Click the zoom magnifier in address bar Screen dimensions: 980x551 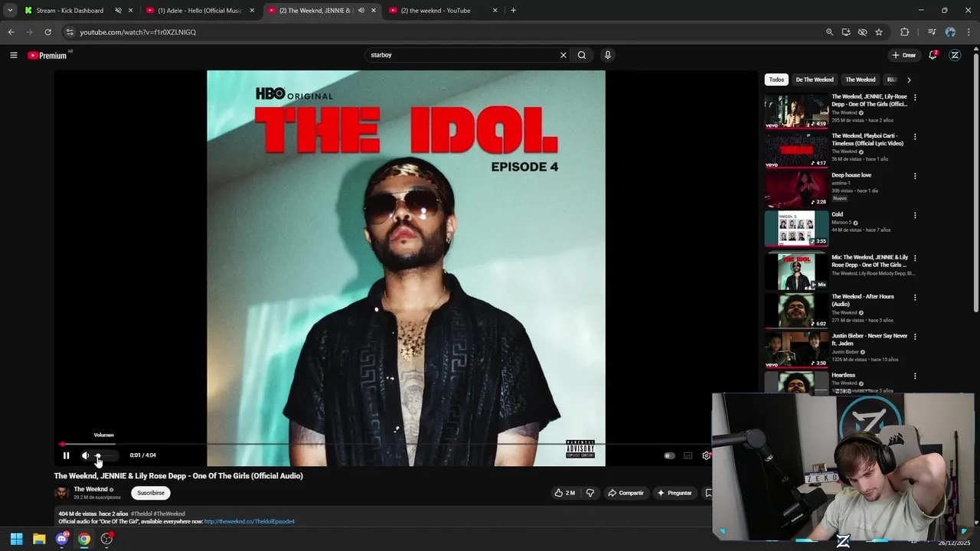(829, 32)
